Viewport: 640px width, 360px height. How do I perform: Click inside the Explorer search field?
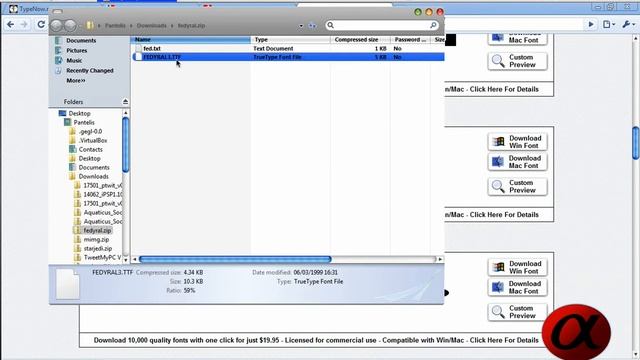[382, 25]
